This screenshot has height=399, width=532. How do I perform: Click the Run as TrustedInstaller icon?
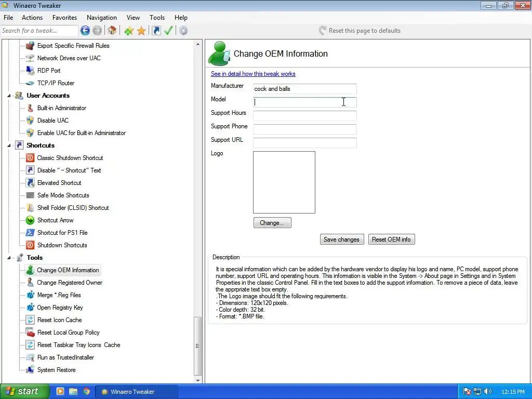click(x=30, y=357)
